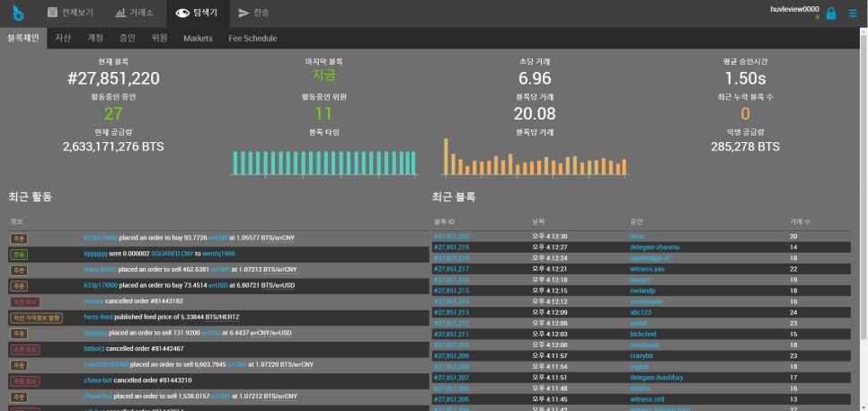The width and height of the screenshot is (868, 411).
Task: Switch to the 자산 tab
Action: 63,39
